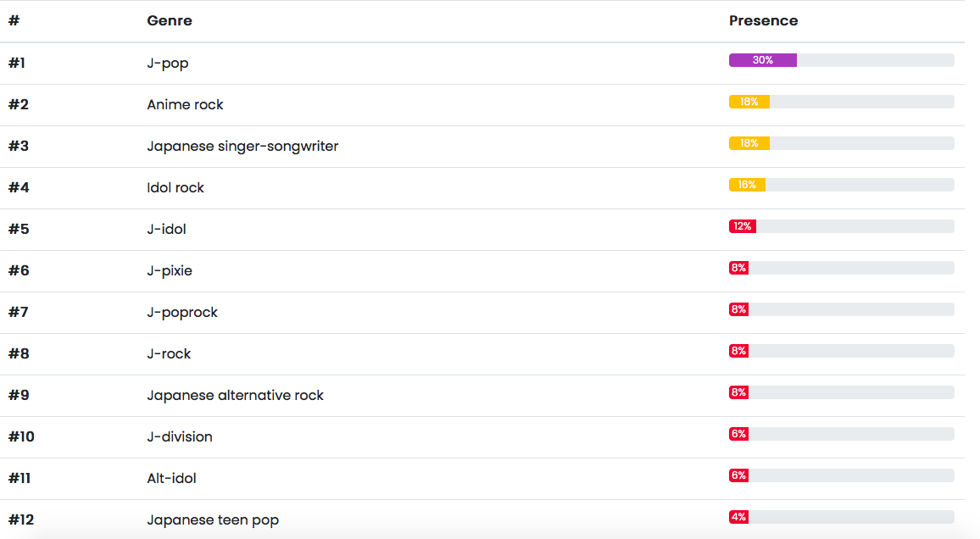Select the J-poprock genre name
The image size is (980, 539).
182,312
